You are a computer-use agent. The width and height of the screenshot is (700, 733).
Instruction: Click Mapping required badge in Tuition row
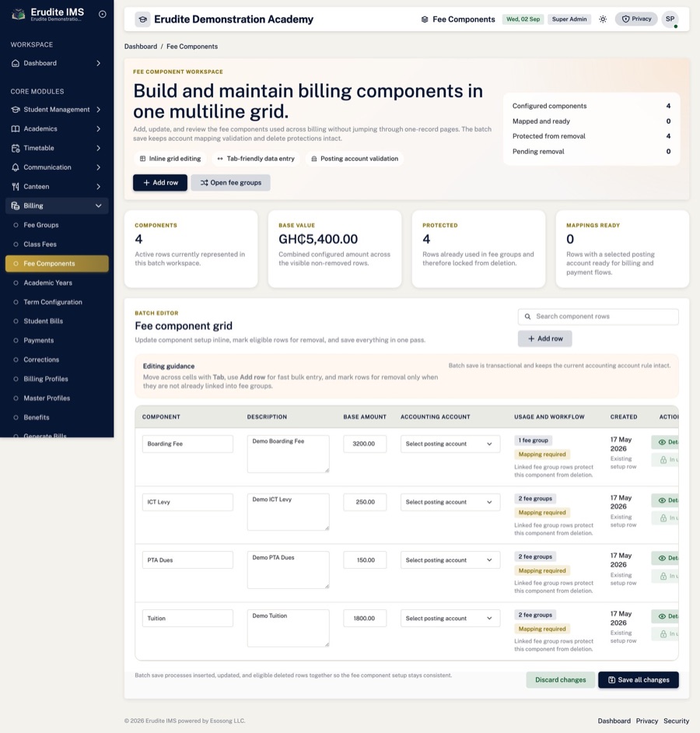tap(542, 629)
